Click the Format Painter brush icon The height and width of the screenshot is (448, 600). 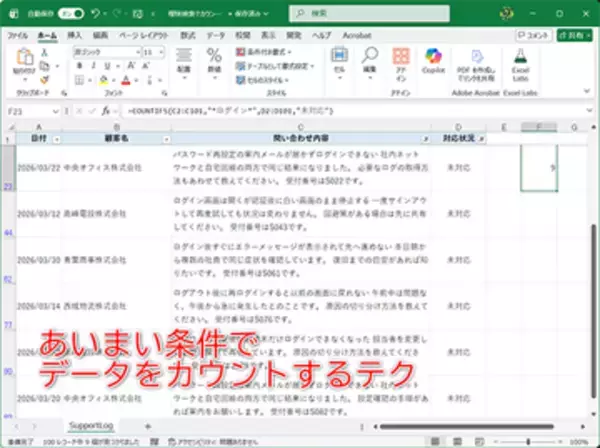pyautogui.click(x=44, y=80)
